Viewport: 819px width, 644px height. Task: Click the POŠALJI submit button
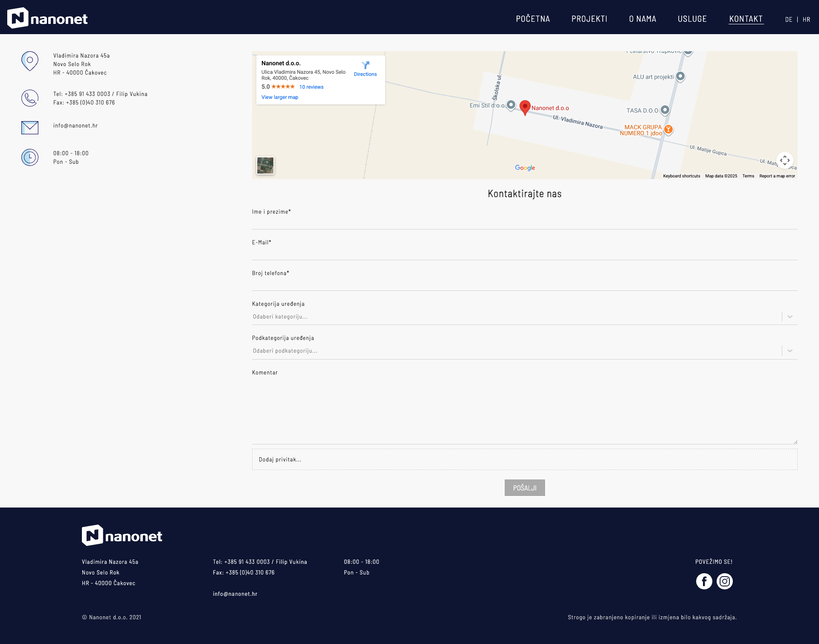pyautogui.click(x=525, y=488)
